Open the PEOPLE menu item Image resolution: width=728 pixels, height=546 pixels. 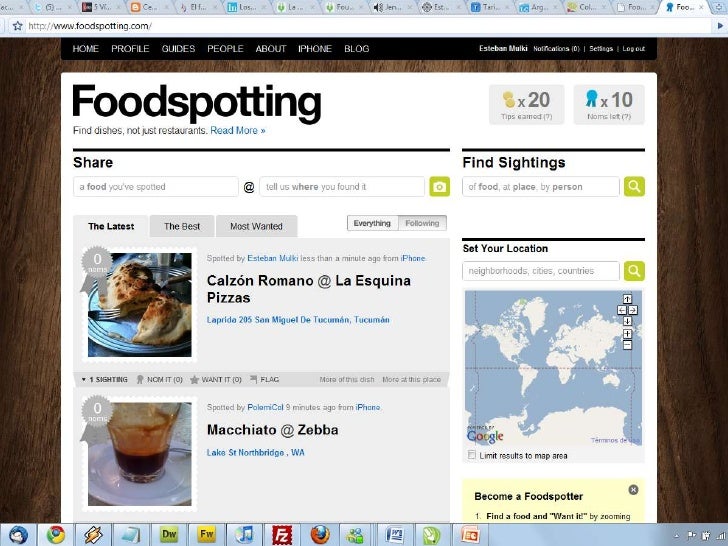pos(225,49)
